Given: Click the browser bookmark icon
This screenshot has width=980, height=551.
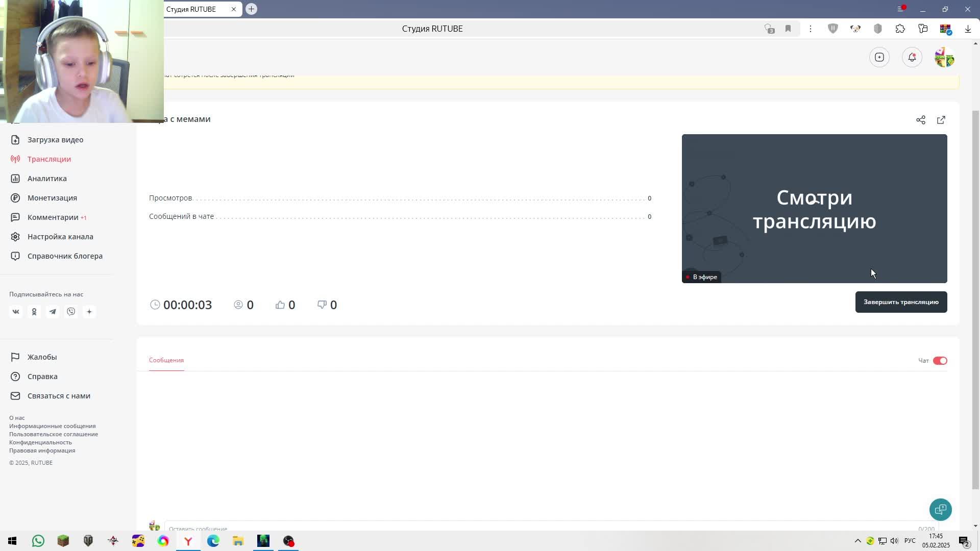Looking at the screenshot, I should click(x=788, y=29).
